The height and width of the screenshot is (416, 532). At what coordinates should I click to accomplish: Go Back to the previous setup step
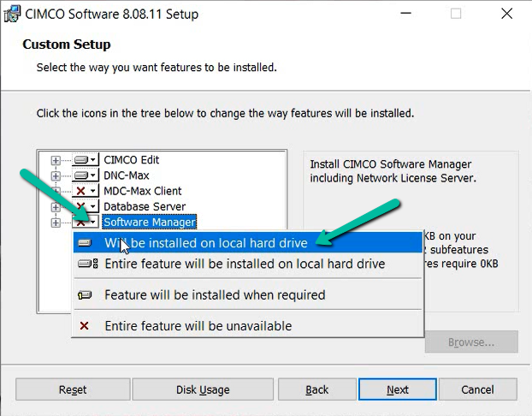317,389
